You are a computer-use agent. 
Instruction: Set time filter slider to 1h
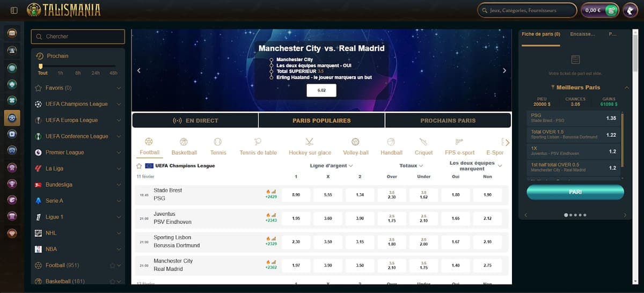(60, 73)
